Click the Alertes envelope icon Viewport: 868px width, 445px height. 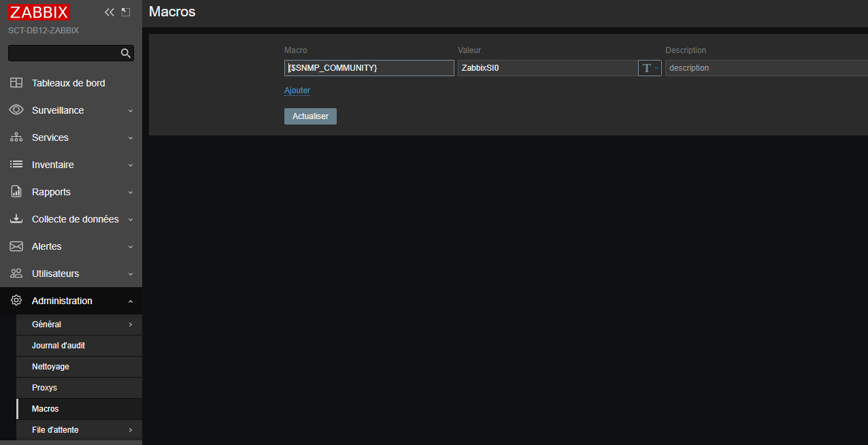[16, 246]
